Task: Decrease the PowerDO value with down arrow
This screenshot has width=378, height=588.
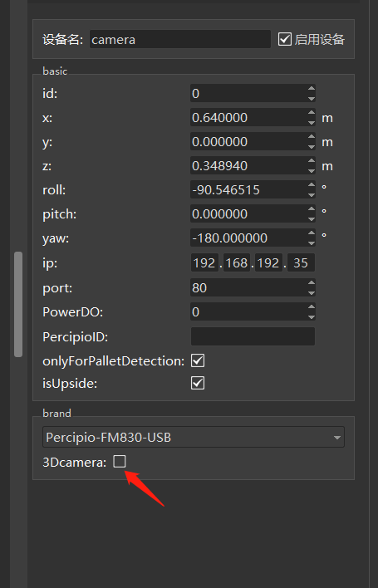Action: pos(312,316)
